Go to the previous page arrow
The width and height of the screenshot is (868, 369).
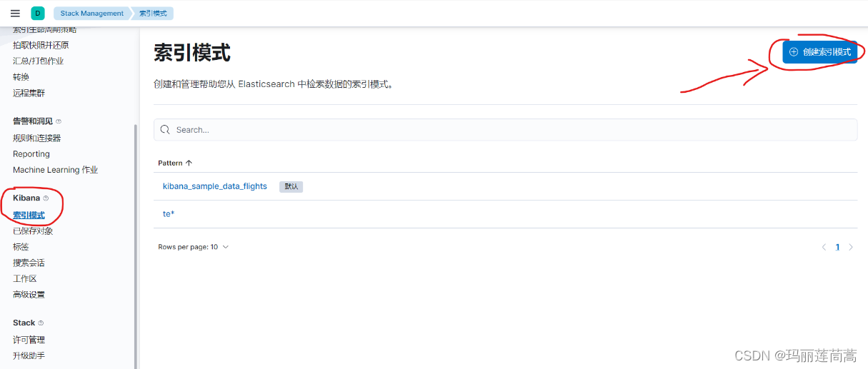pos(824,247)
